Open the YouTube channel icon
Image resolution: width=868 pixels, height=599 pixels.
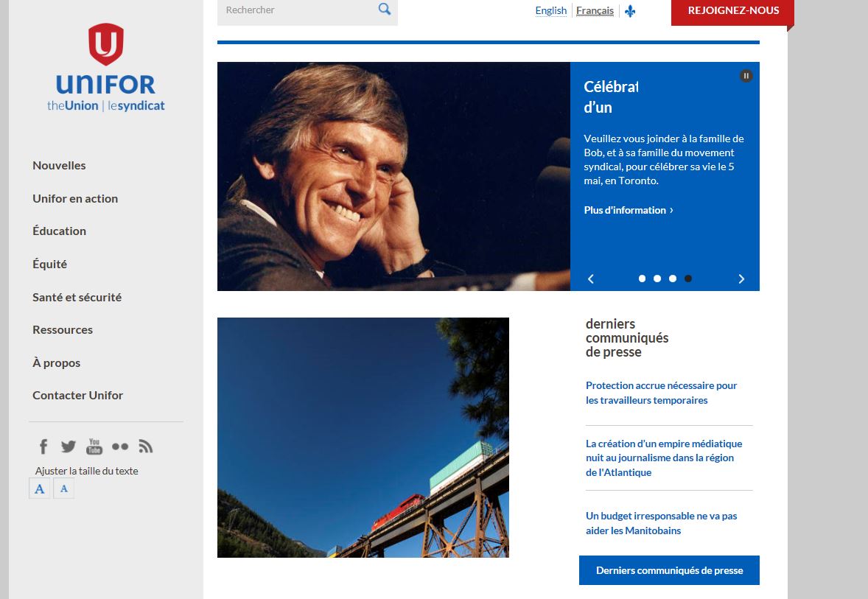pos(94,446)
